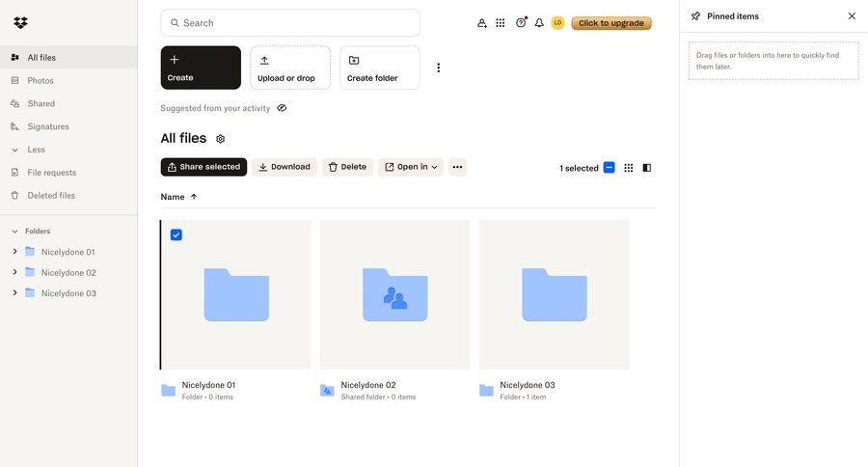This screenshot has width=868, height=467.
Task: Select Nicelydone 02 in sidebar tree
Action: 68,272
